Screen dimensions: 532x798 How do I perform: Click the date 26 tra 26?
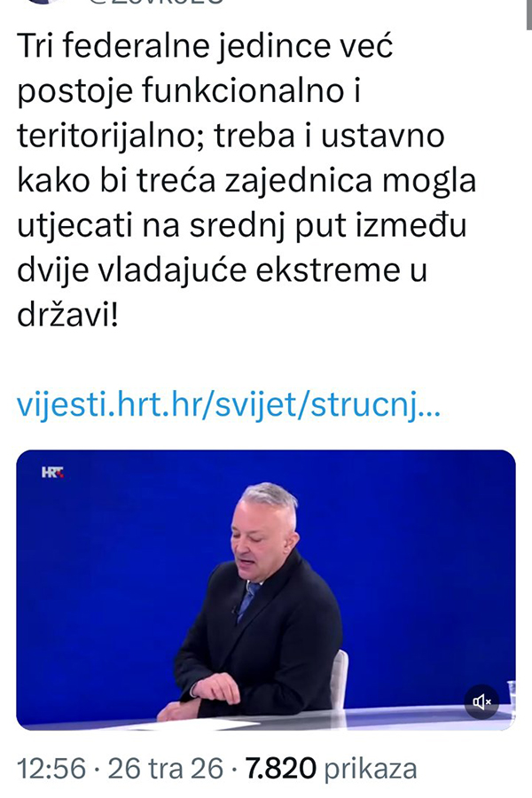[x=166, y=769]
